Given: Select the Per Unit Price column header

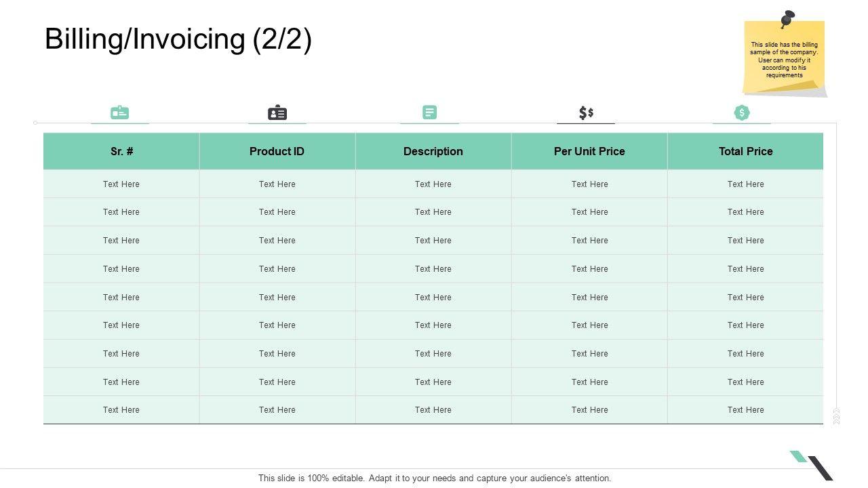Looking at the screenshot, I should point(589,151).
